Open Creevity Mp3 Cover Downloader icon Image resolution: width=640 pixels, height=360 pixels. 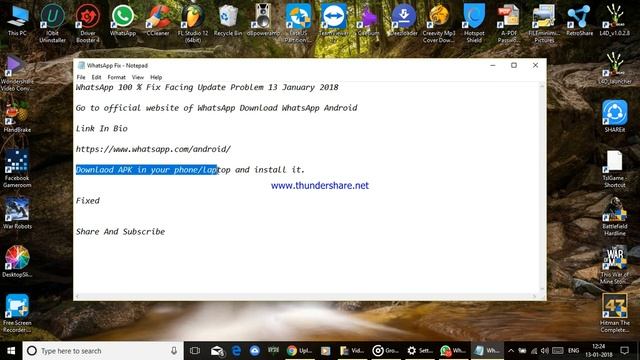click(439, 22)
